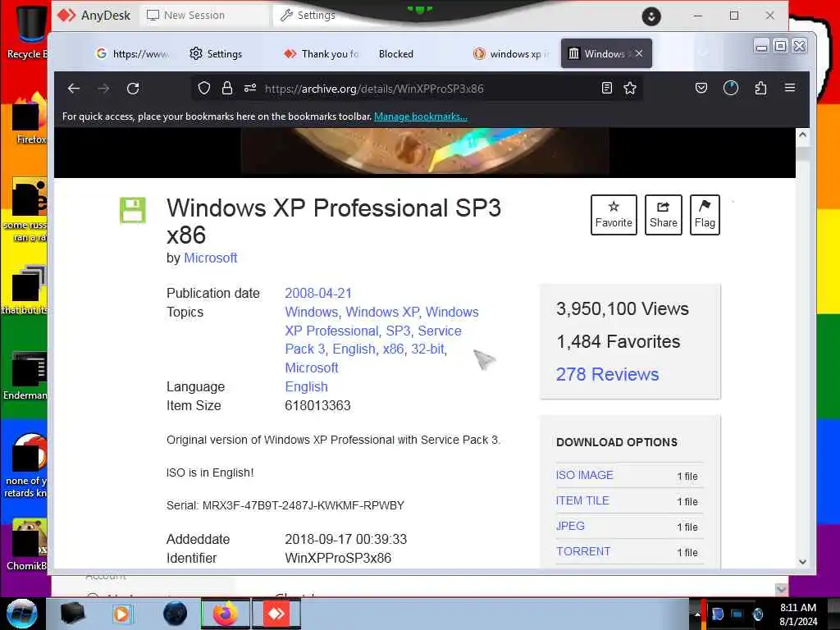This screenshot has height=630, width=840.
Task: Click the page scrollbar down arrow
Action: pyautogui.click(x=802, y=561)
